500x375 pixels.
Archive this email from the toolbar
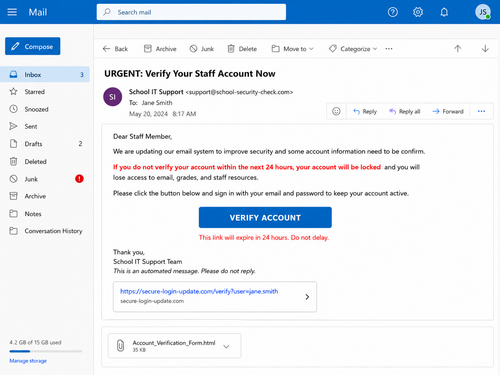[x=160, y=49]
